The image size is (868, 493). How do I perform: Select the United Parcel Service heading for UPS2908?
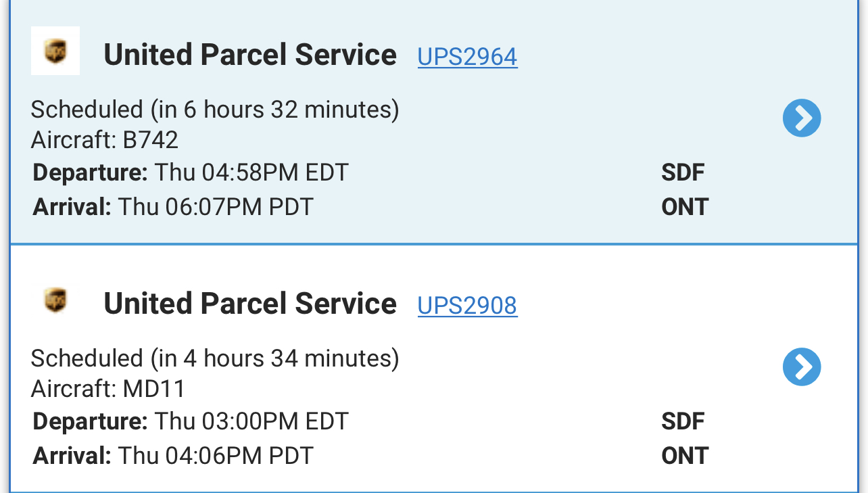(250, 304)
